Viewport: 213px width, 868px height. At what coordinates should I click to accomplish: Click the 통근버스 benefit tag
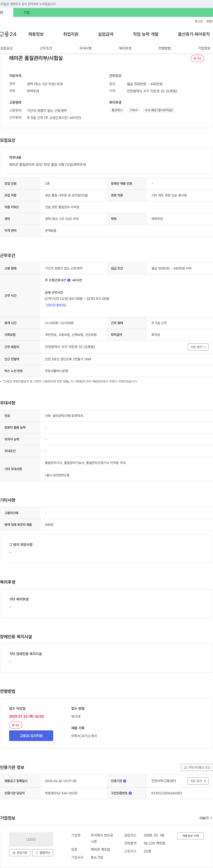117,110
